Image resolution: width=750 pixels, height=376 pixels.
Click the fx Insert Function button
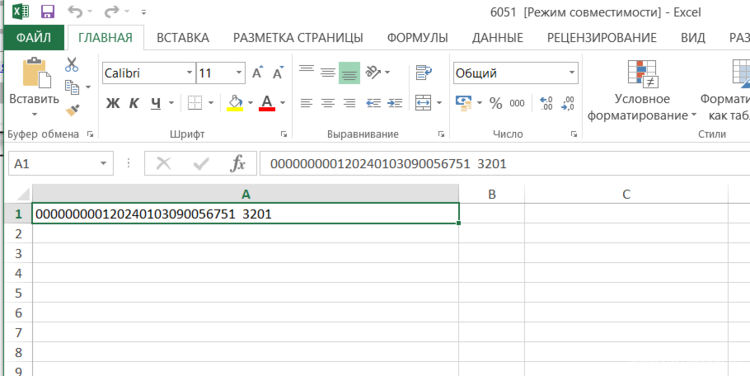tap(237, 164)
